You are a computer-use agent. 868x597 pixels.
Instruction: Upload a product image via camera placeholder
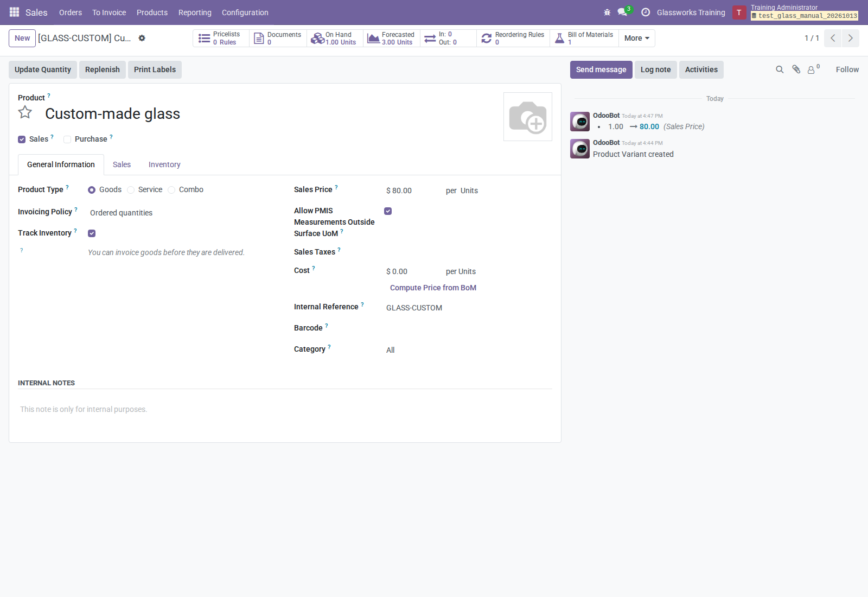[x=527, y=117]
